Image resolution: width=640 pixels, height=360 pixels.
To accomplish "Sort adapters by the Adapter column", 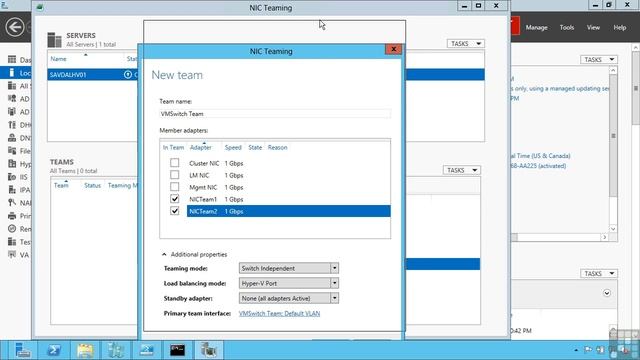I will (x=200, y=147).
